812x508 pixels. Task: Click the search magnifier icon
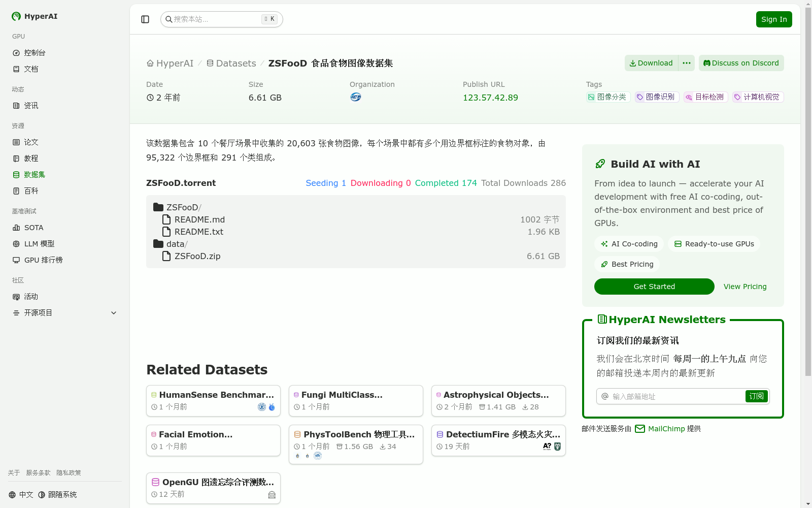pyautogui.click(x=168, y=19)
